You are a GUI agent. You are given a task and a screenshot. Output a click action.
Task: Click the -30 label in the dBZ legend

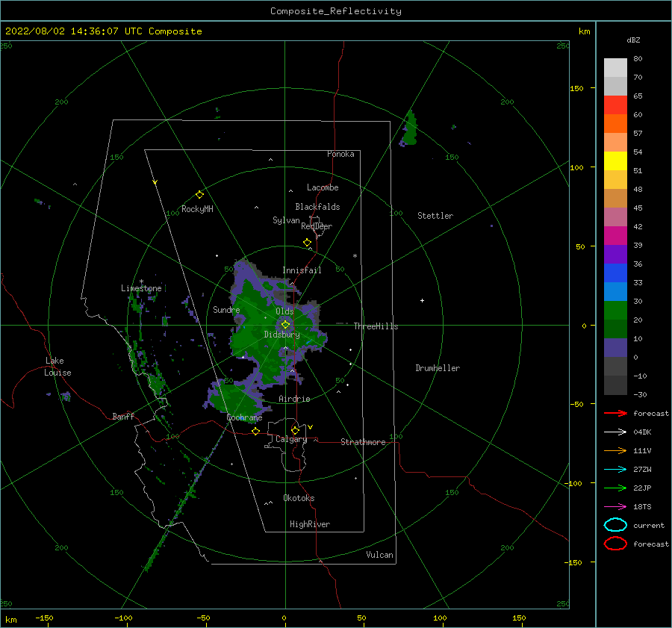click(640, 394)
